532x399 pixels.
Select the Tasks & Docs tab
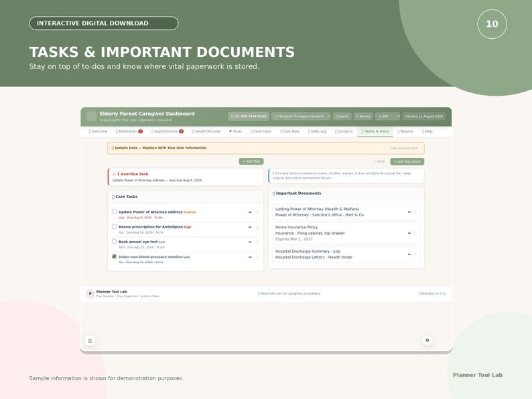tap(375, 131)
